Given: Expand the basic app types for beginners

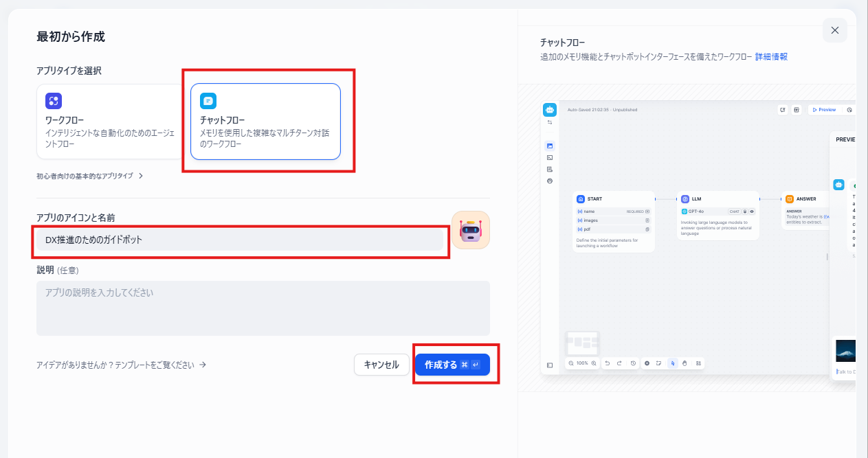Looking at the screenshot, I should tap(90, 176).
